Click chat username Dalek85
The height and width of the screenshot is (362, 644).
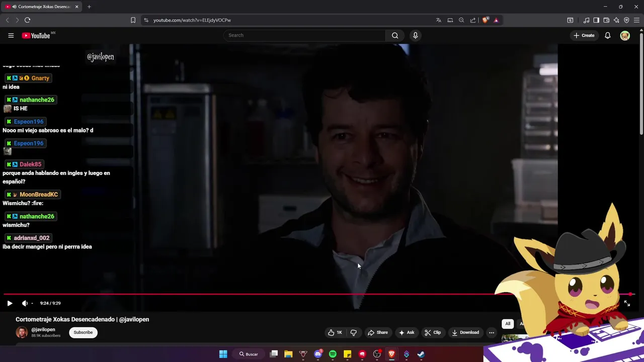(31, 164)
